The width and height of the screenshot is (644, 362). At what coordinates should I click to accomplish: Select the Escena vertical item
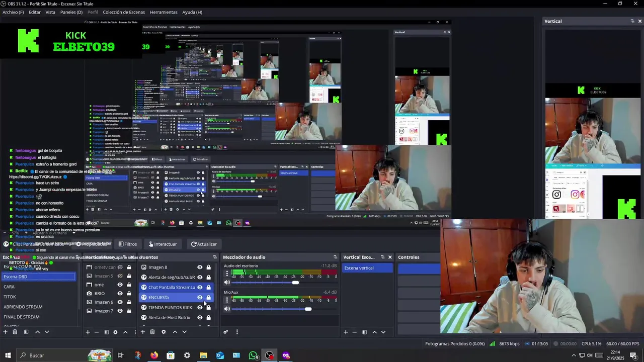367,268
